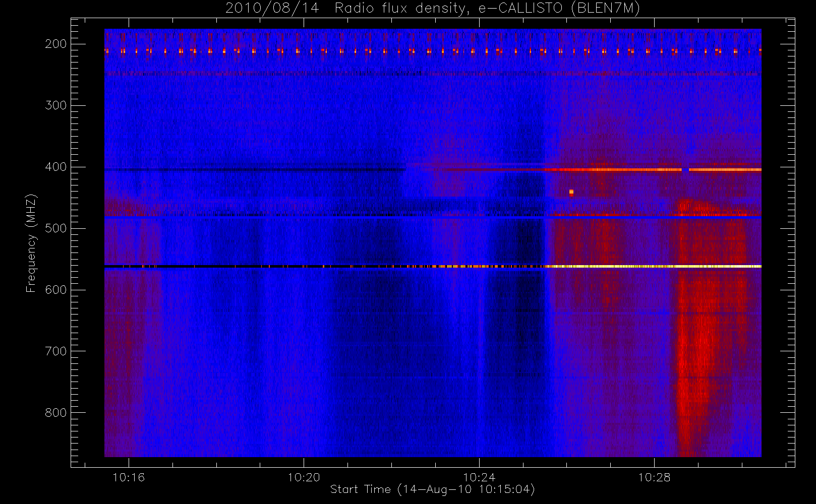Click the 500 frequency tick label
The image size is (816, 504).
56,228
